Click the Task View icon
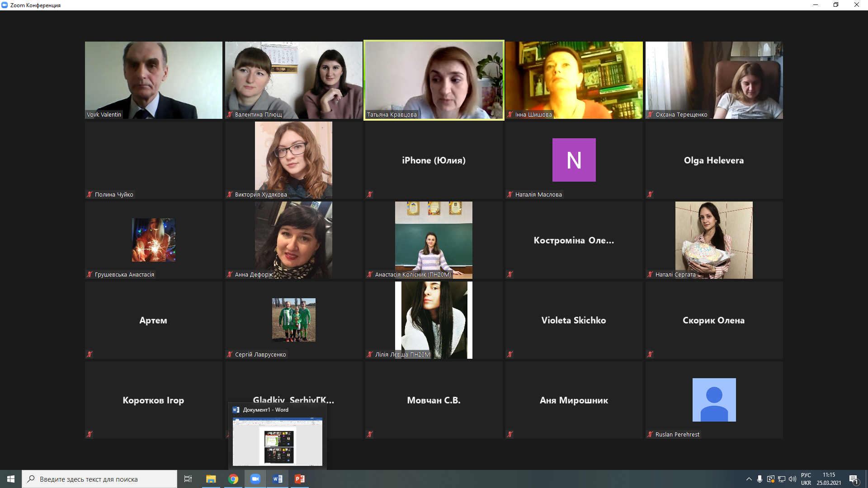The width and height of the screenshot is (868, 488). pyautogui.click(x=188, y=479)
